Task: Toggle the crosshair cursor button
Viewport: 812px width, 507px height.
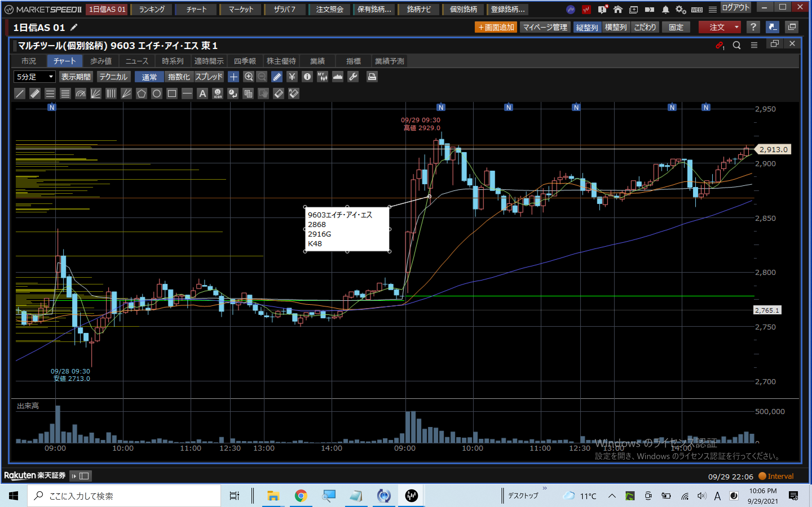Action: [x=233, y=77]
